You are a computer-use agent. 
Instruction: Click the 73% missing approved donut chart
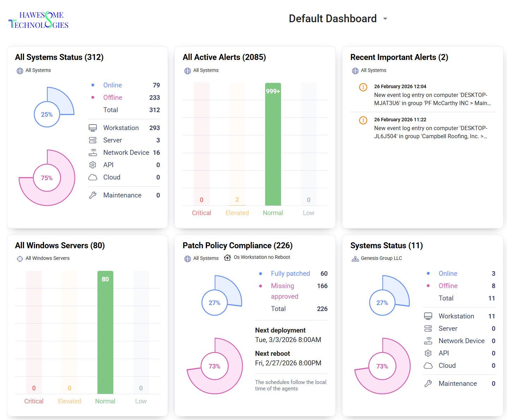[x=214, y=366]
